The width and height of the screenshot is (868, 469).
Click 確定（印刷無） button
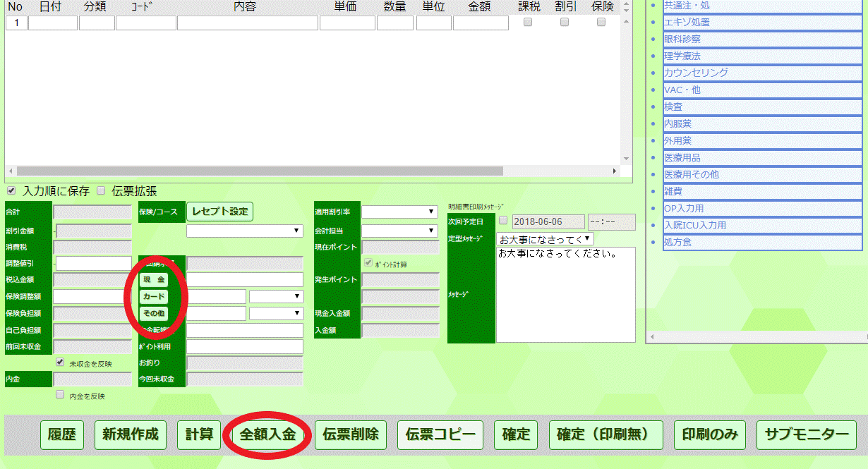pyautogui.click(x=606, y=435)
